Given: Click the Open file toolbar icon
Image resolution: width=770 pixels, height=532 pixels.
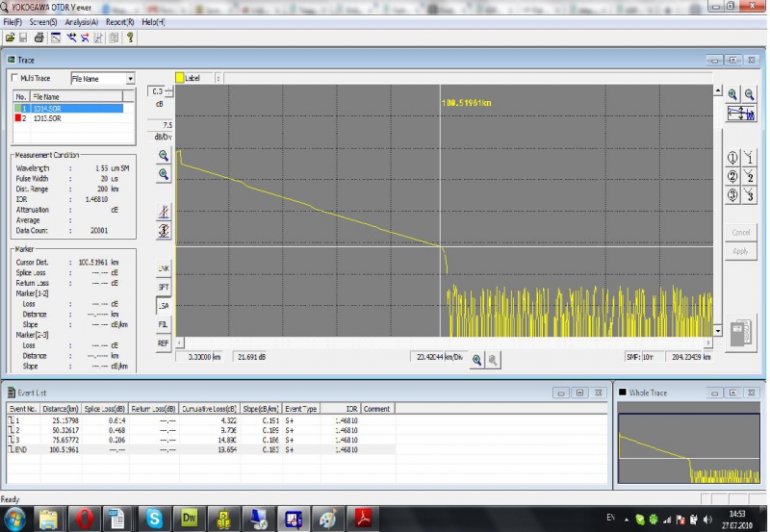Looking at the screenshot, I should [x=10, y=38].
